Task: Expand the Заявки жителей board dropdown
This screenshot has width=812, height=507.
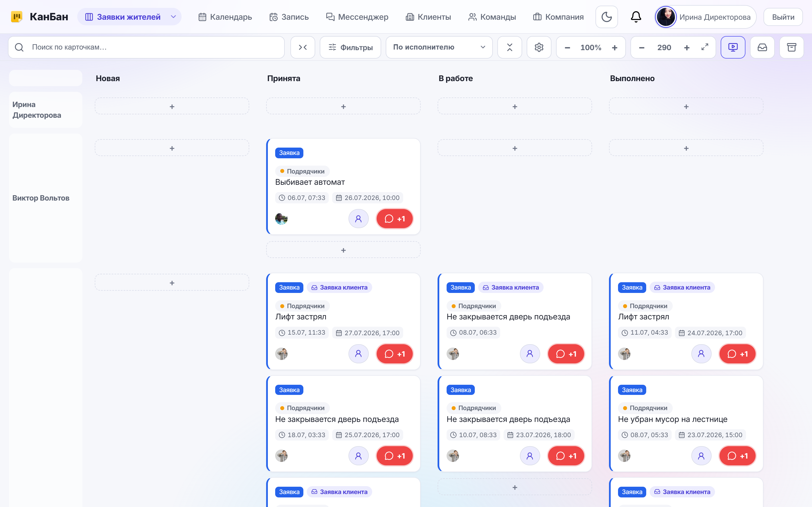Action: point(173,17)
